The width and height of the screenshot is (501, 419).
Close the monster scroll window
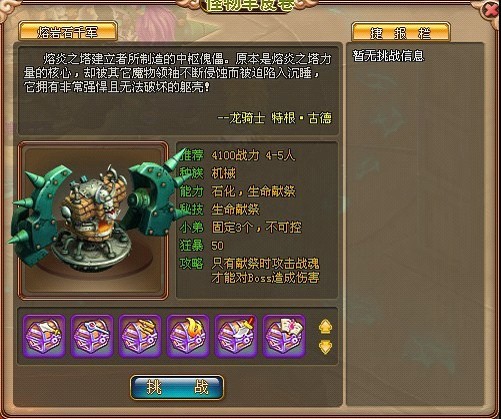click(490, 11)
